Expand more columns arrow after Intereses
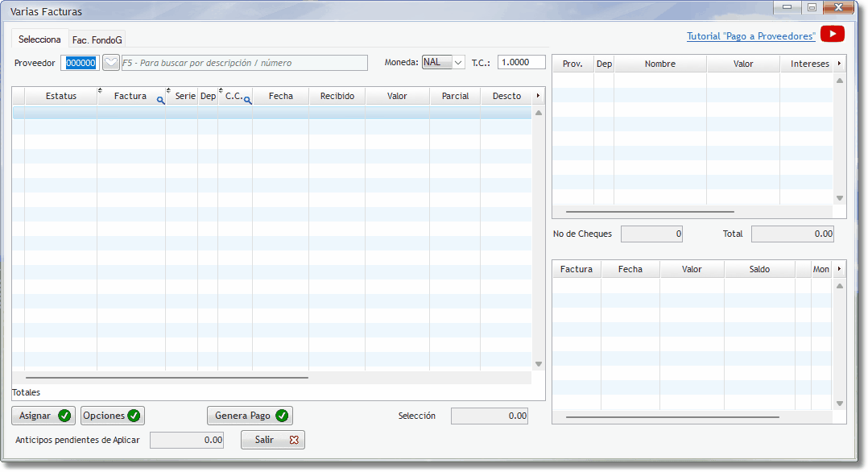 pos(839,64)
